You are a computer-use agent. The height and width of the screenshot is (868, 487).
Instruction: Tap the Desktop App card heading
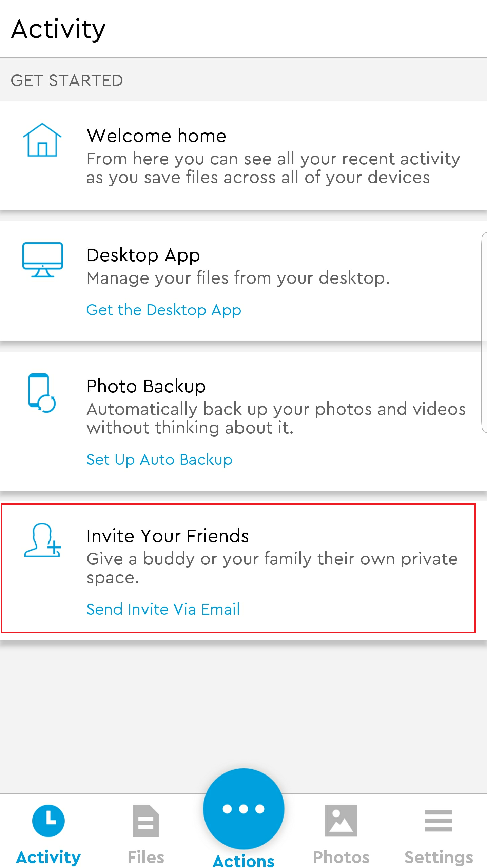click(143, 255)
